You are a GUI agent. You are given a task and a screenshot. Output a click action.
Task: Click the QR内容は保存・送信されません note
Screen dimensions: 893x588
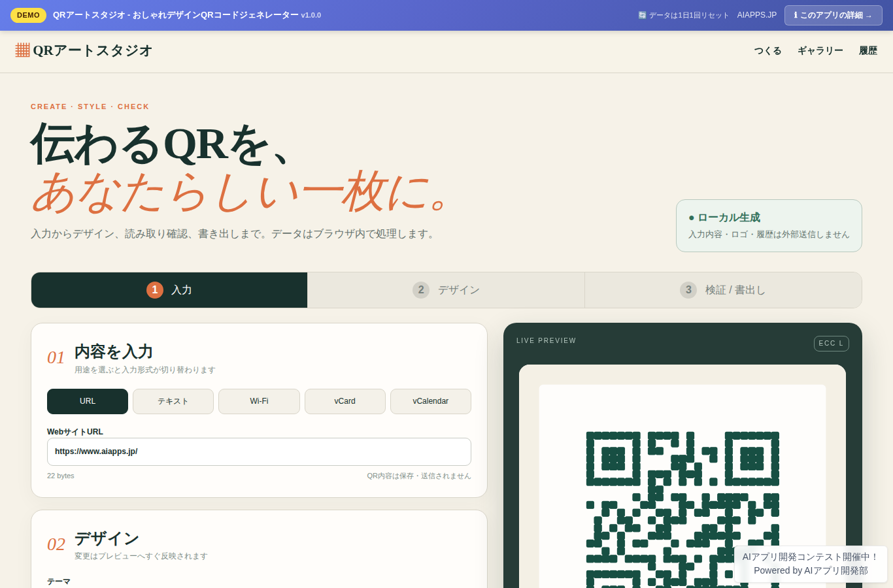(419, 476)
